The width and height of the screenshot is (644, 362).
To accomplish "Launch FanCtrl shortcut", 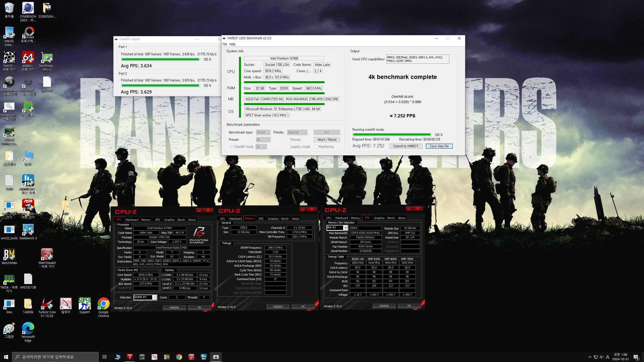I will [x=9, y=61].
